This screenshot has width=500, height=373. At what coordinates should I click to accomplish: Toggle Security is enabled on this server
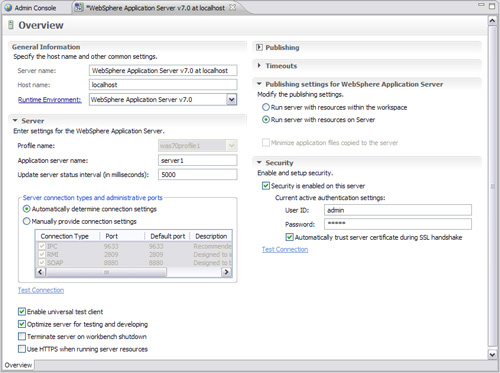tap(266, 186)
